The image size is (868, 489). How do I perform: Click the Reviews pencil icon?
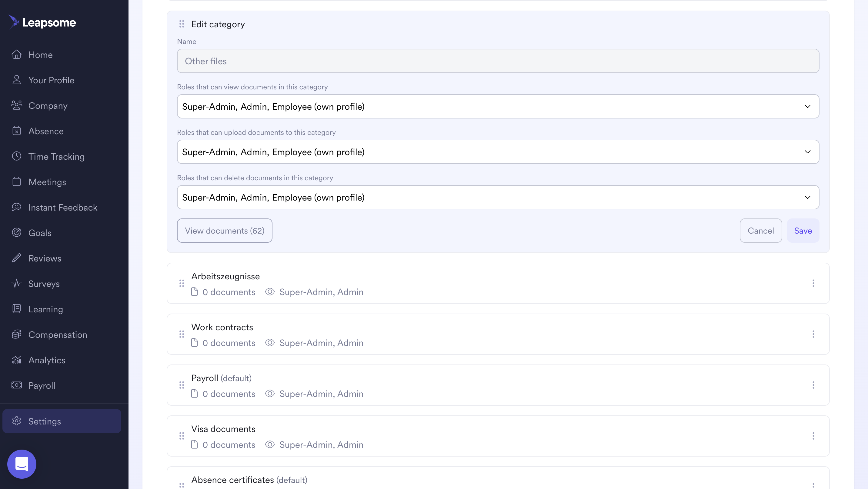pyautogui.click(x=16, y=258)
